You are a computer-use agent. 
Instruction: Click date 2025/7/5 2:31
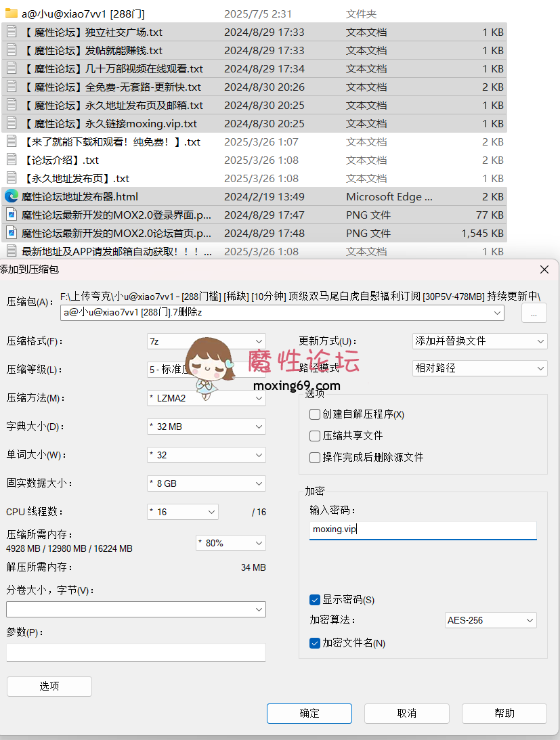(258, 14)
